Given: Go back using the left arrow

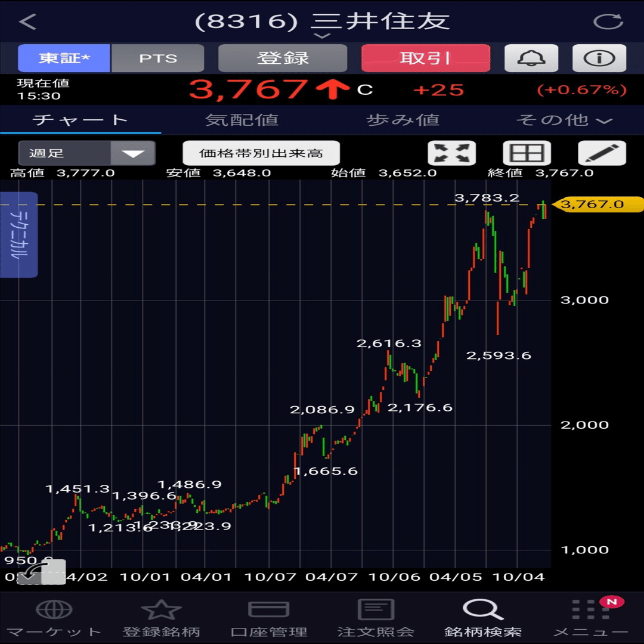Looking at the screenshot, I should (x=27, y=21).
